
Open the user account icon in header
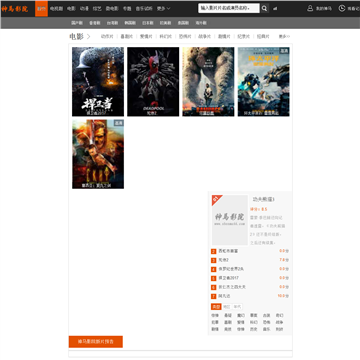point(310,8)
